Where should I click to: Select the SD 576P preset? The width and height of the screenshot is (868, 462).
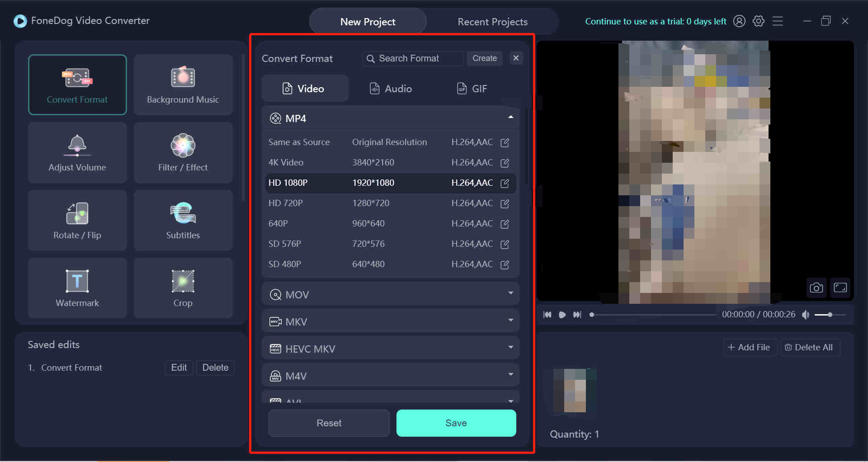[x=391, y=244]
